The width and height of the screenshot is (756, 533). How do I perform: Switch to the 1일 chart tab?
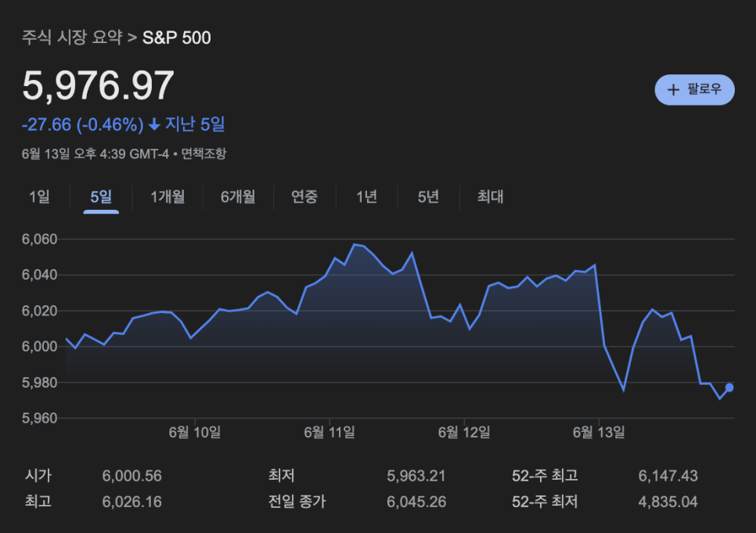point(40,196)
